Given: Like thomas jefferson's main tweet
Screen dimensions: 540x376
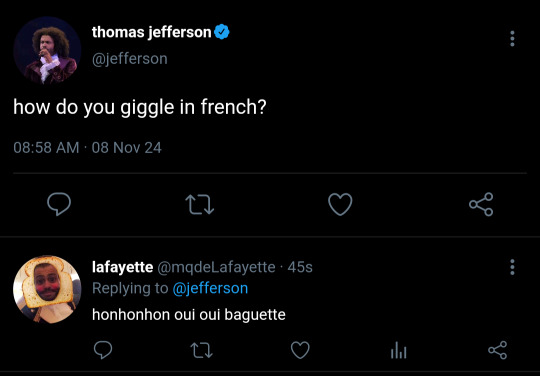Looking at the screenshot, I should 340,204.
